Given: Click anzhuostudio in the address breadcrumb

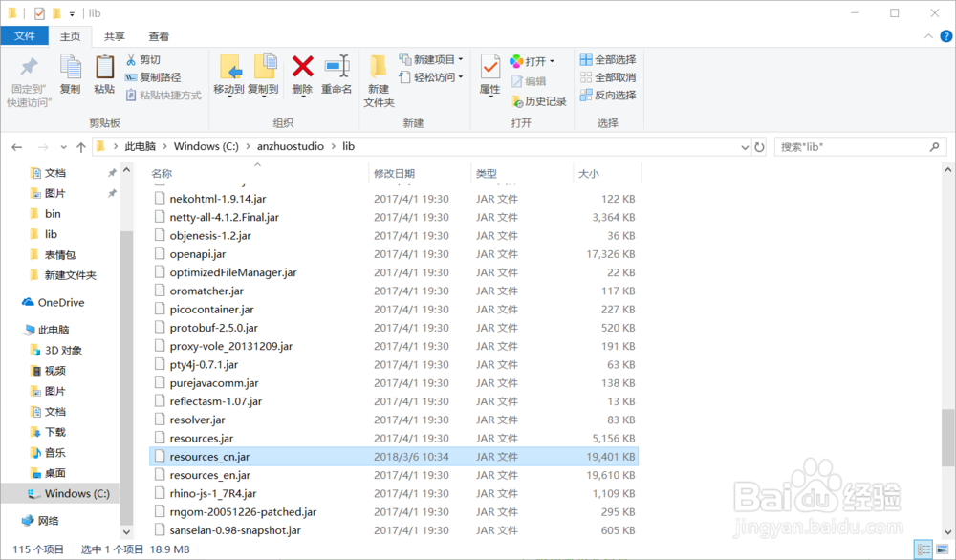Looking at the screenshot, I should pyautogui.click(x=291, y=147).
